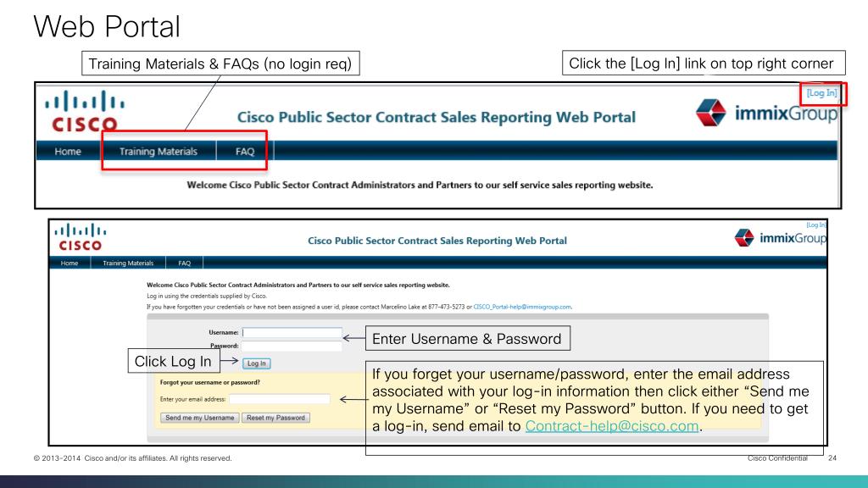Focus the Password input field
The height and width of the screenshot is (488, 868).
[x=292, y=346]
